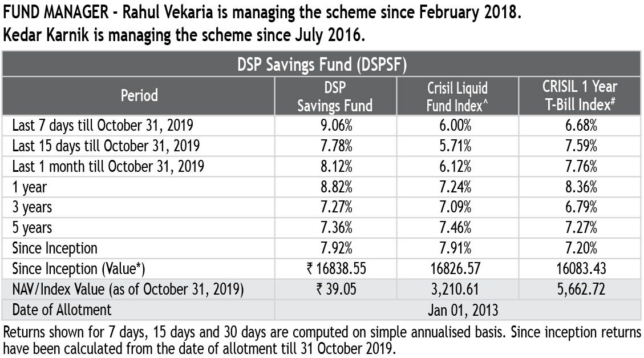Screen dimensions: 644x358
Task: Click the ₹ 16838.55 inception value
Action: pos(335,269)
